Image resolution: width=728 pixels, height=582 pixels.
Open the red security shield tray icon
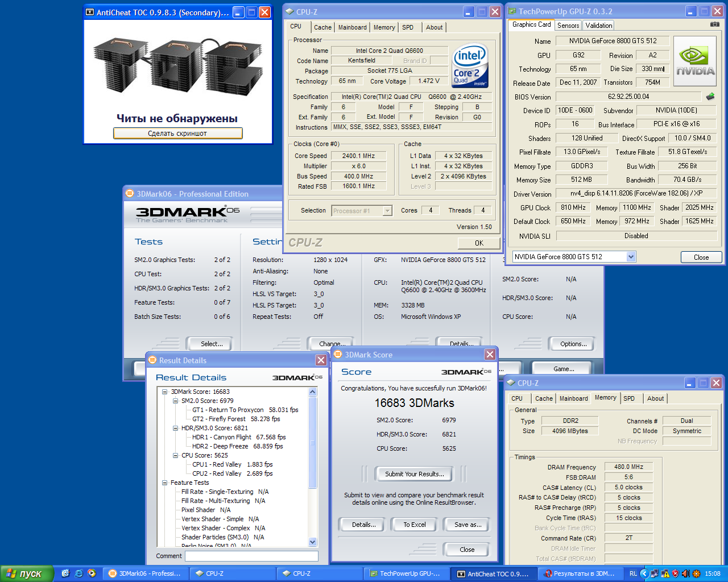point(675,573)
